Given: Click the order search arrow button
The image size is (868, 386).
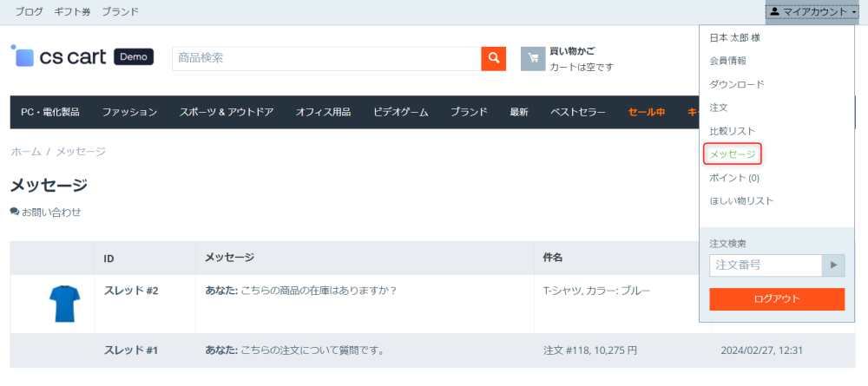Looking at the screenshot, I should point(833,265).
